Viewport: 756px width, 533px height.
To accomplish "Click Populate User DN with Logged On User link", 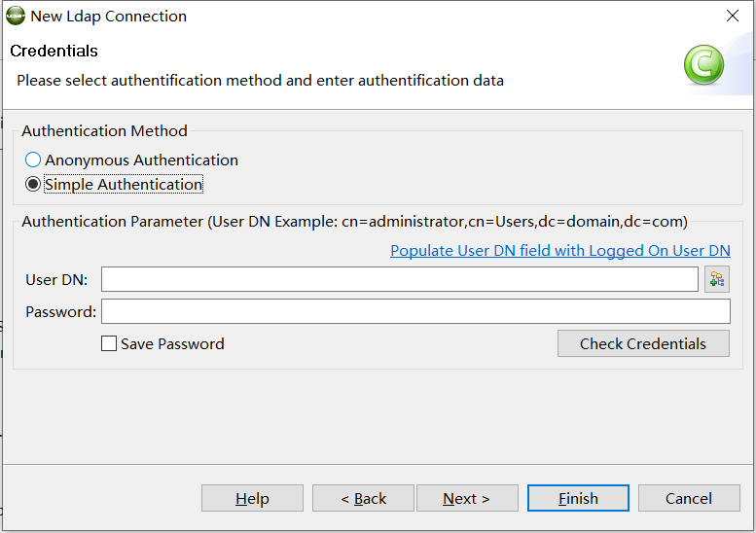I will [560, 251].
